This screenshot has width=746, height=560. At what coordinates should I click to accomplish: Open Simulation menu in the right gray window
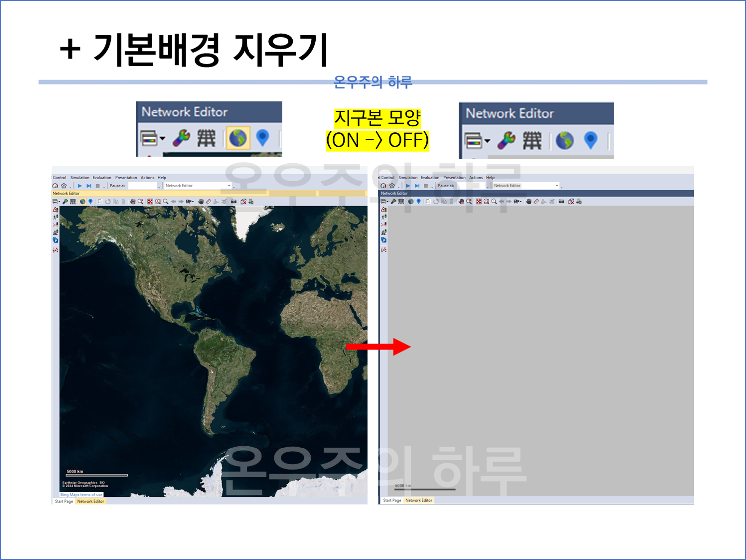pos(408,178)
